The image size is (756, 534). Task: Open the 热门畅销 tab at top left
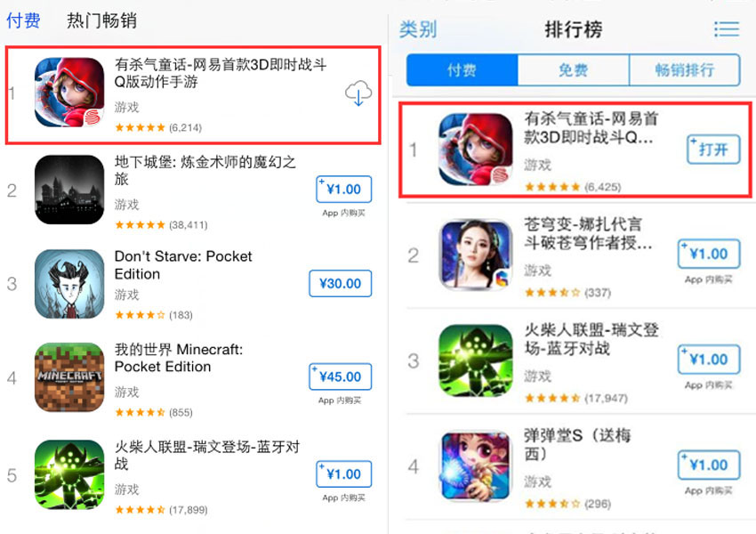(x=101, y=20)
